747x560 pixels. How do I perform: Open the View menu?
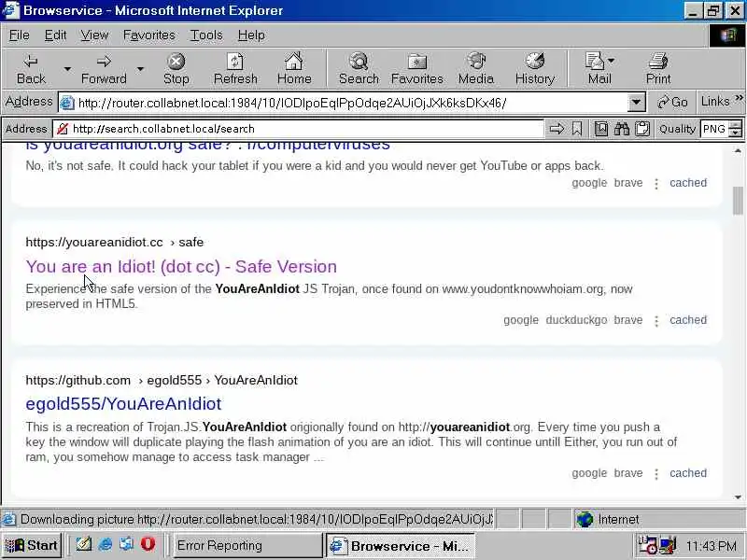(x=94, y=35)
